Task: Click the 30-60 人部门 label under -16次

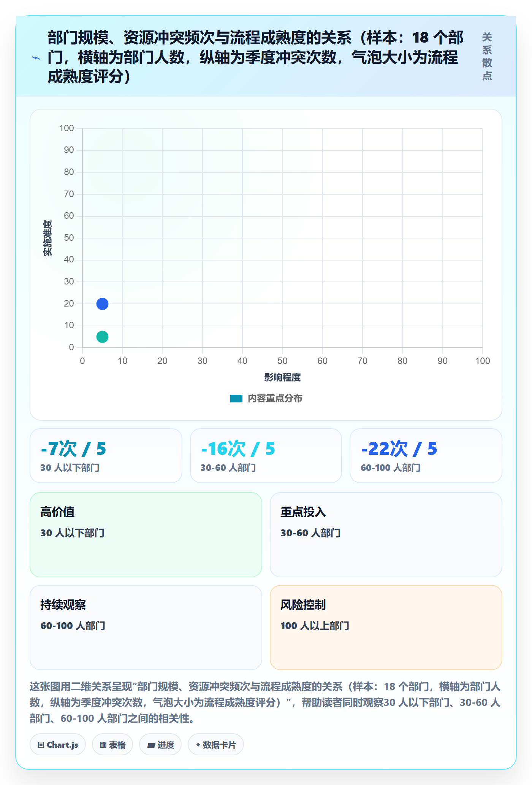Action: click(x=228, y=468)
